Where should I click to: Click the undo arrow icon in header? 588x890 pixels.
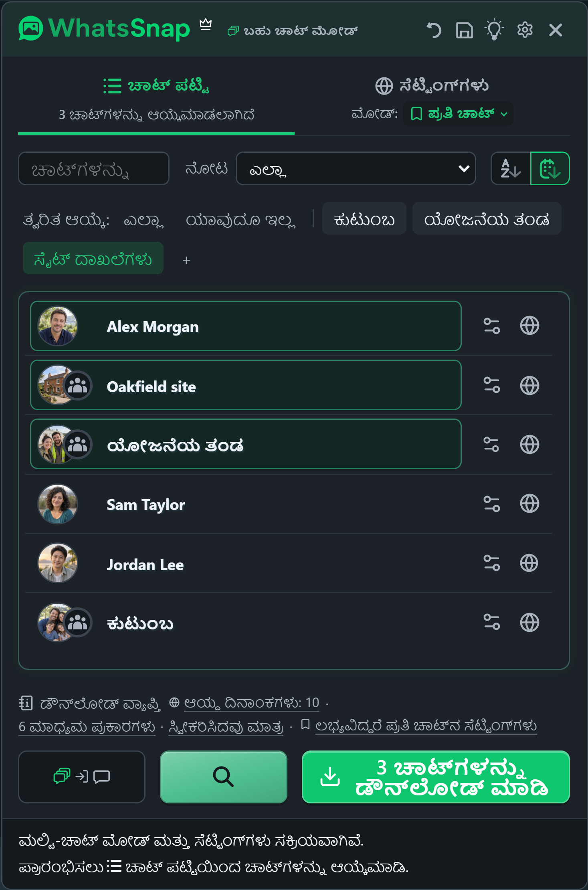pyautogui.click(x=434, y=30)
